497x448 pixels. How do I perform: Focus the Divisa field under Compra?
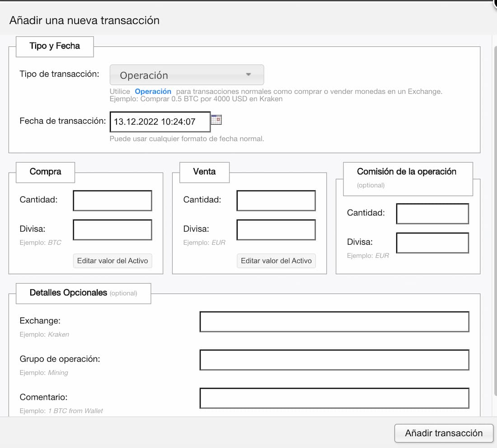tap(112, 229)
